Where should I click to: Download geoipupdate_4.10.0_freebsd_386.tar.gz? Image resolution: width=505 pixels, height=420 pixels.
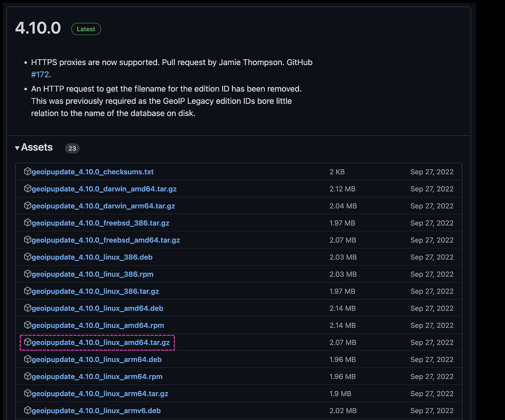pos(101,223)
